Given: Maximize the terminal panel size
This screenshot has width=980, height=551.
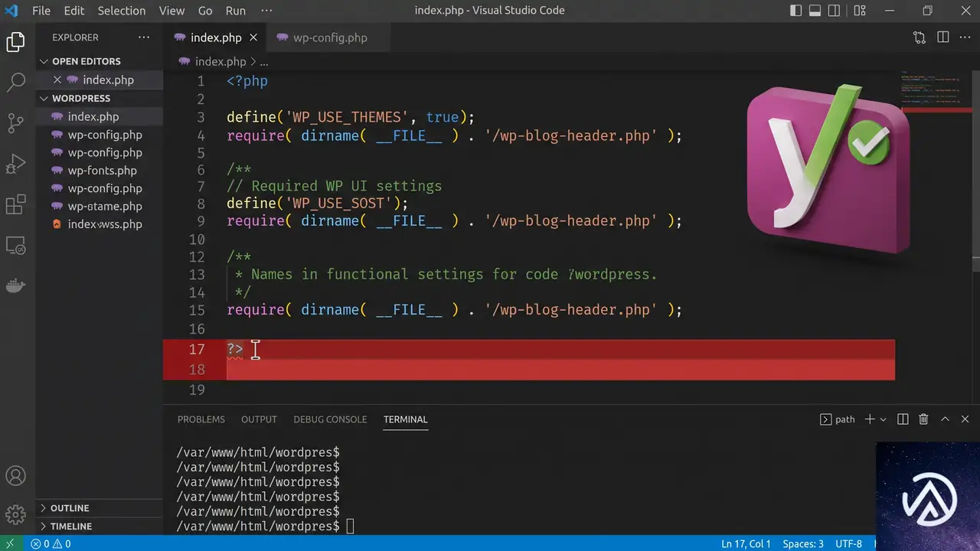Looking at the screenshot, I should 945,419.
